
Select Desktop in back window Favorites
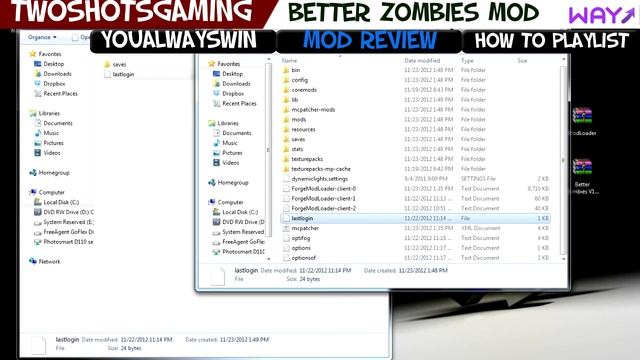[53, 64]
